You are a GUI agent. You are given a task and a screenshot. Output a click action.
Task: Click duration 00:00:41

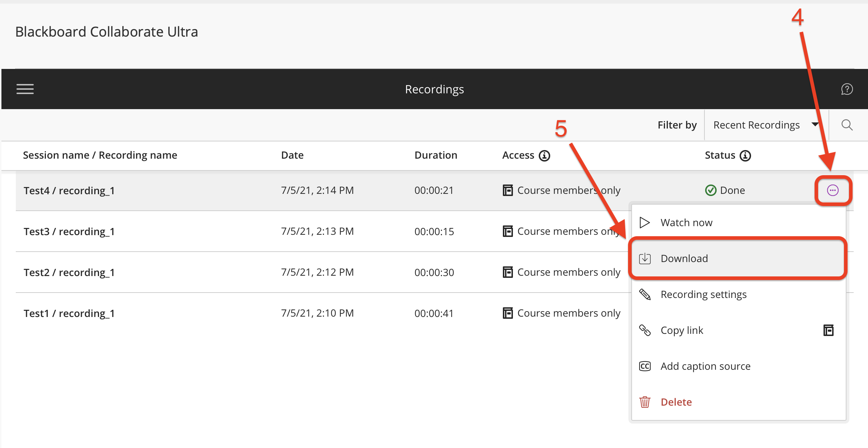[434, 313]
